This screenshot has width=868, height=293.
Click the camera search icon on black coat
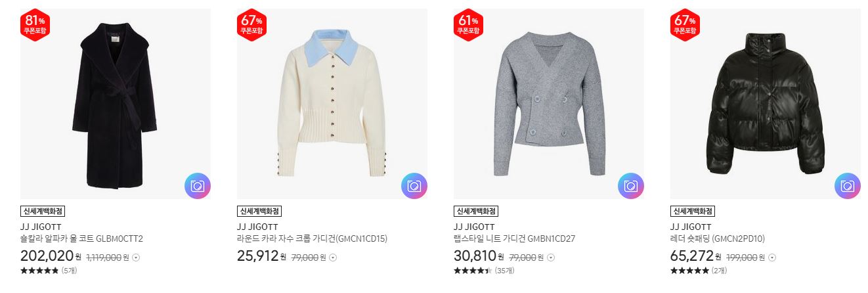tap(197, 186)
